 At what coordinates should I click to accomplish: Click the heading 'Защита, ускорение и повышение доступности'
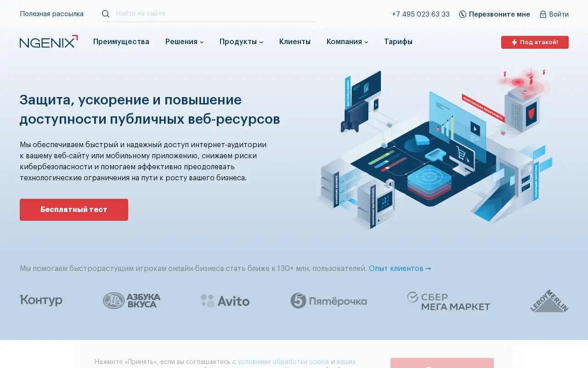coord(150,109)
